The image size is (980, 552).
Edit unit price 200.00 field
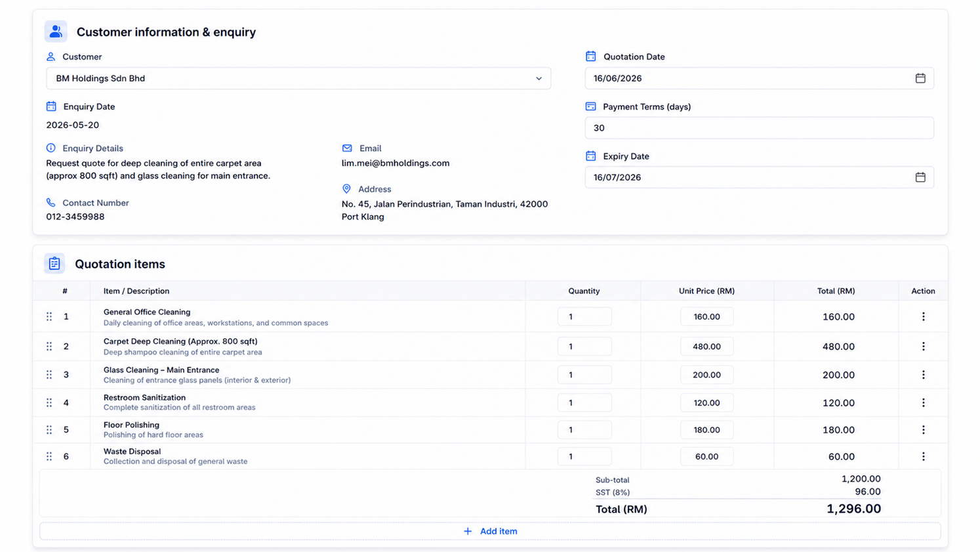[706, 375]
